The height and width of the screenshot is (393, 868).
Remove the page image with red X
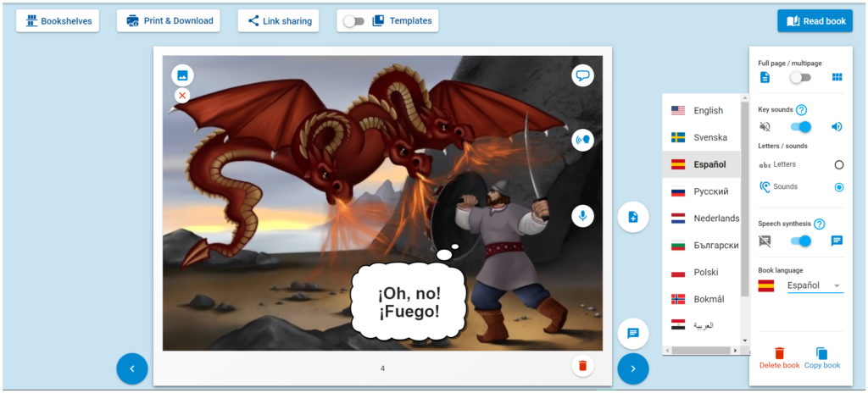(x=182, y=96)
